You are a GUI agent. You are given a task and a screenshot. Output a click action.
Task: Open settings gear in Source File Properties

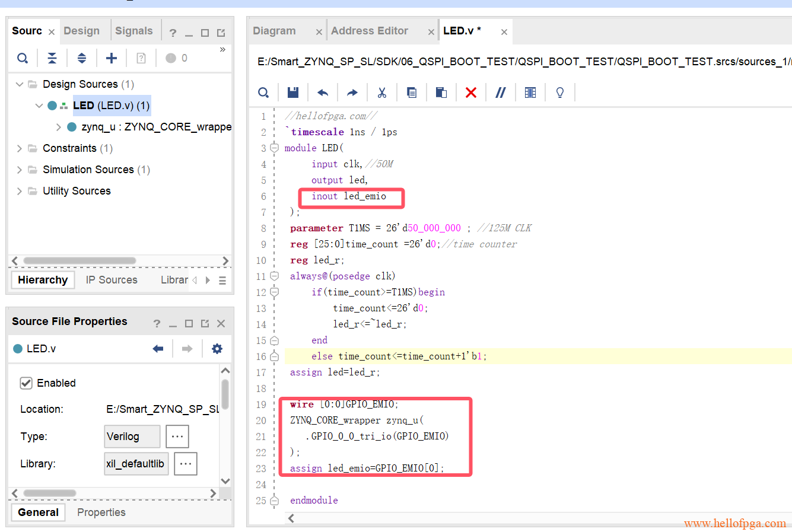[217, 349]
